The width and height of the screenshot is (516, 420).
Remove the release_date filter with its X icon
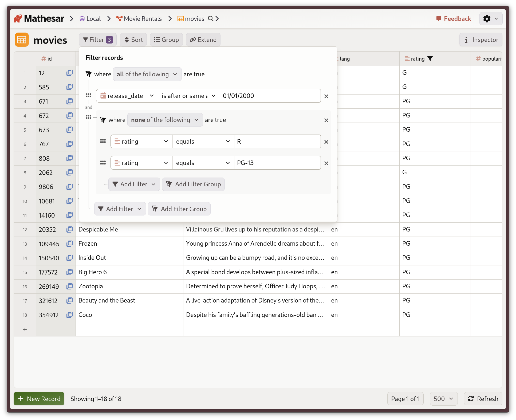(326, 96)
